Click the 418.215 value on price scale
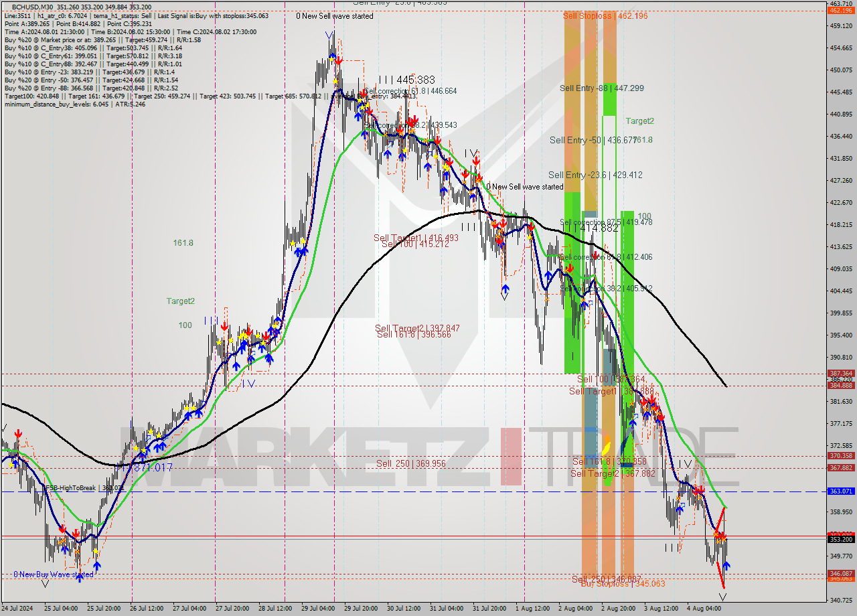 pyautogui.click(x=840, y=225)
